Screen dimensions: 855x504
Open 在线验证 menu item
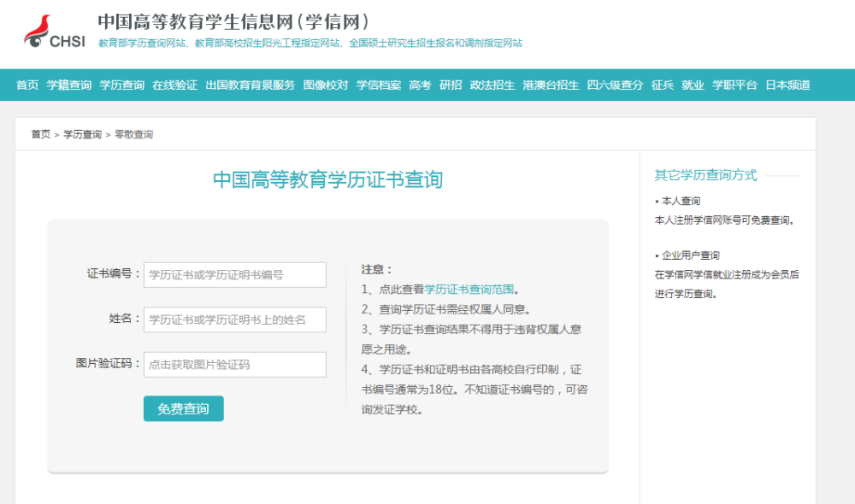[x=174, y=85]
